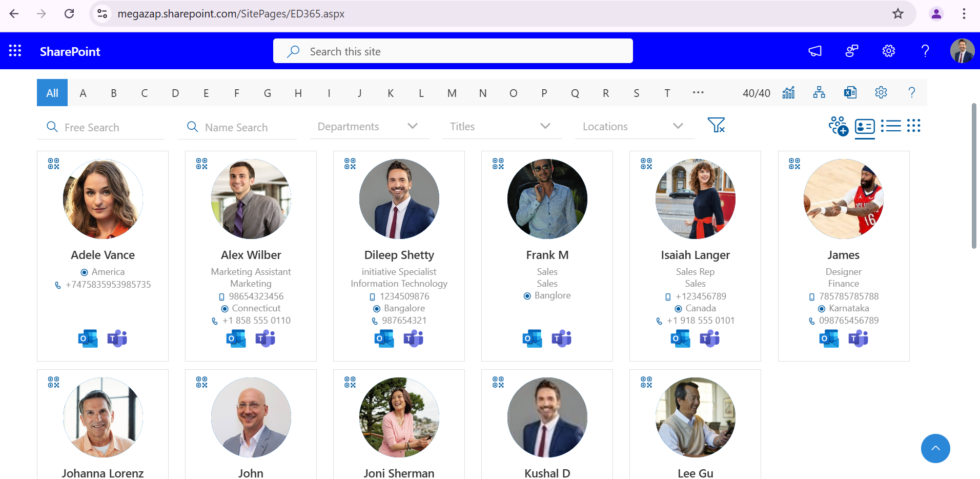Screen dimensions: 980x479
Task: Click the Free Search field
Action: pyautogui.click(x=101, y=127)
